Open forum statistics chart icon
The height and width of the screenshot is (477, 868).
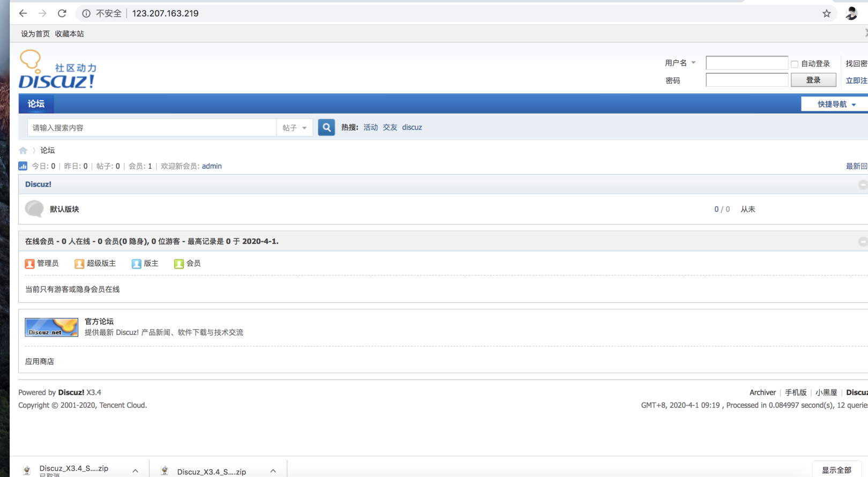point(23,166)
